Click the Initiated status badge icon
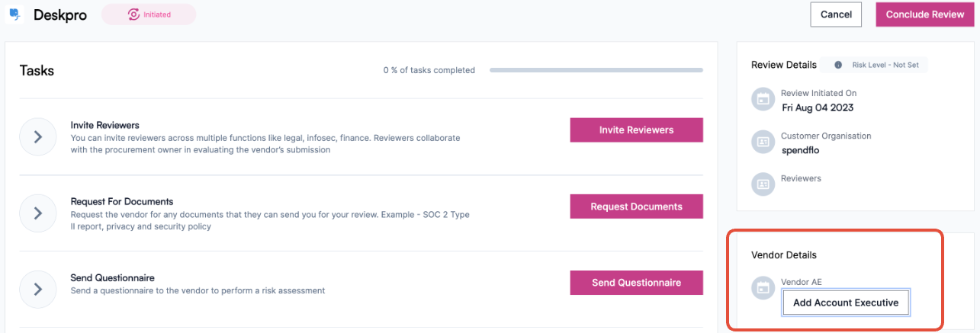980x333 pixels. tap(133, 14)
